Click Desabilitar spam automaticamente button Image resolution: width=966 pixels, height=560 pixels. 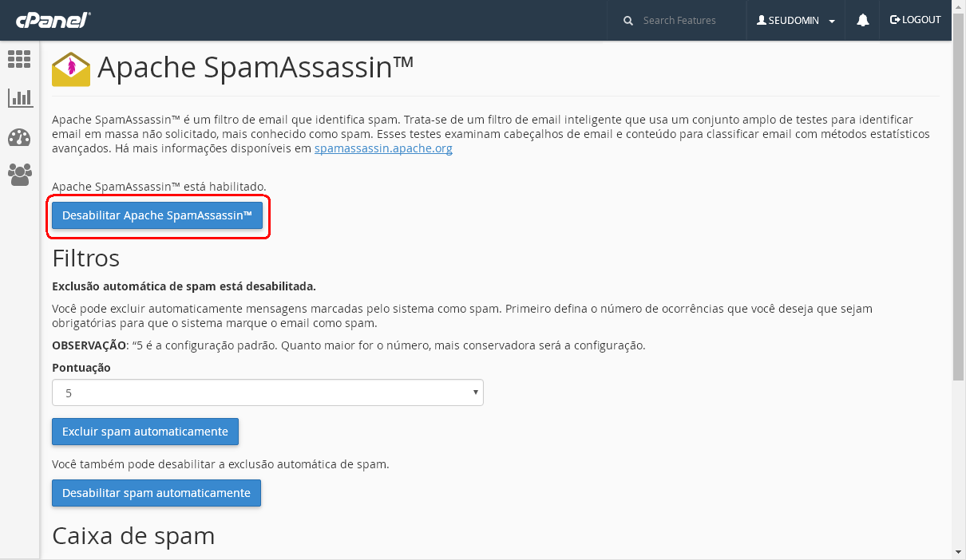coord(156,493)
